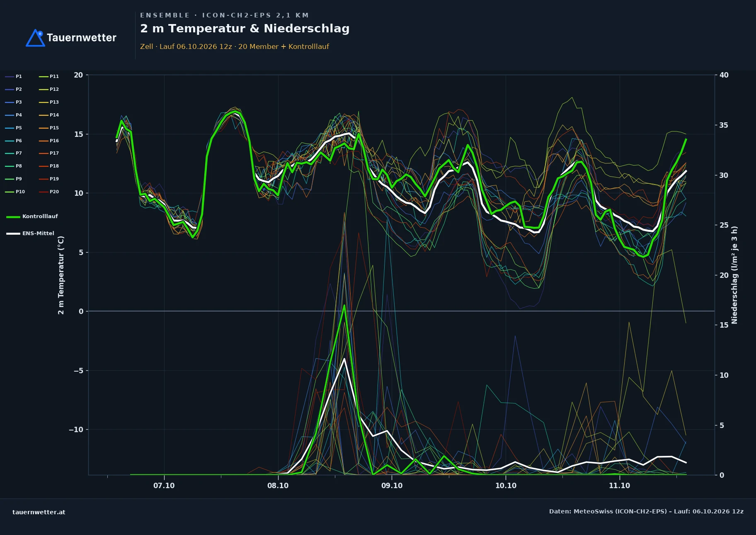The width and height of the screenshot is (756, 535).
Task: Select the chart title '2 m Temperatur & Niederschlag'
Action: 245,29
